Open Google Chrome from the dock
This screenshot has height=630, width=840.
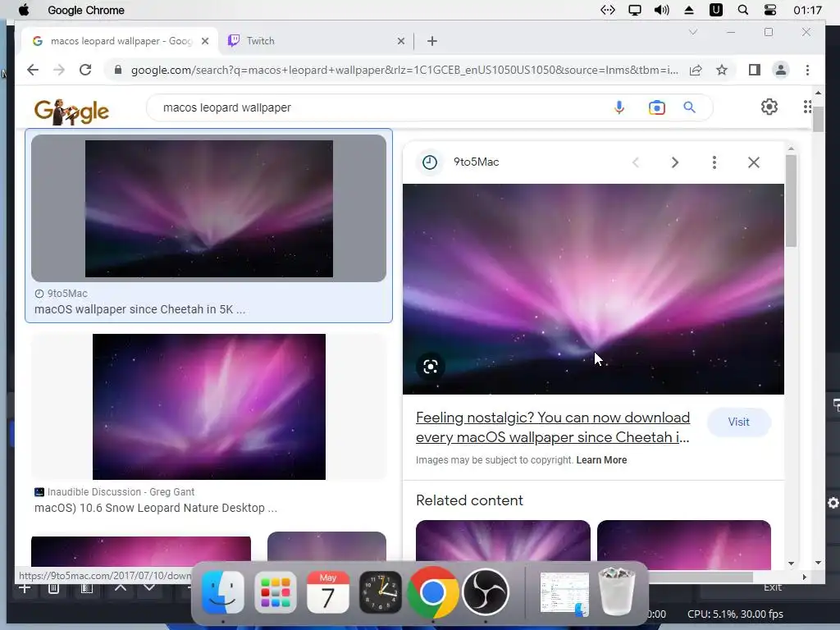[433, 592]
